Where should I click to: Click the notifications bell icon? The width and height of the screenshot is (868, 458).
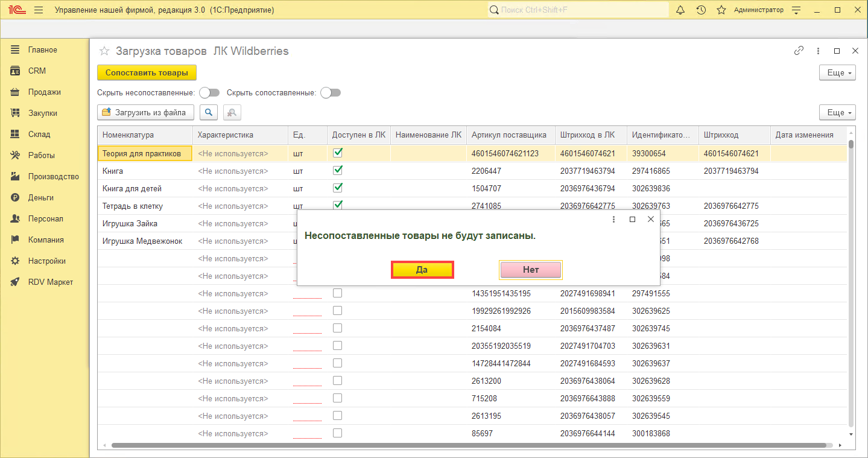point(680,10)
